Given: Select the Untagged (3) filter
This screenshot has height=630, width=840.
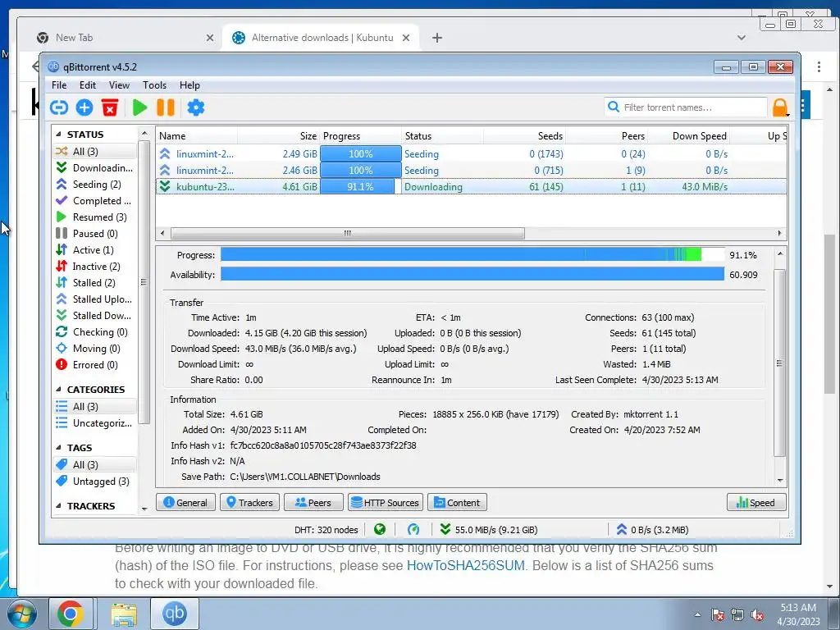Looking at the screenshot, I should click(95, 482).
